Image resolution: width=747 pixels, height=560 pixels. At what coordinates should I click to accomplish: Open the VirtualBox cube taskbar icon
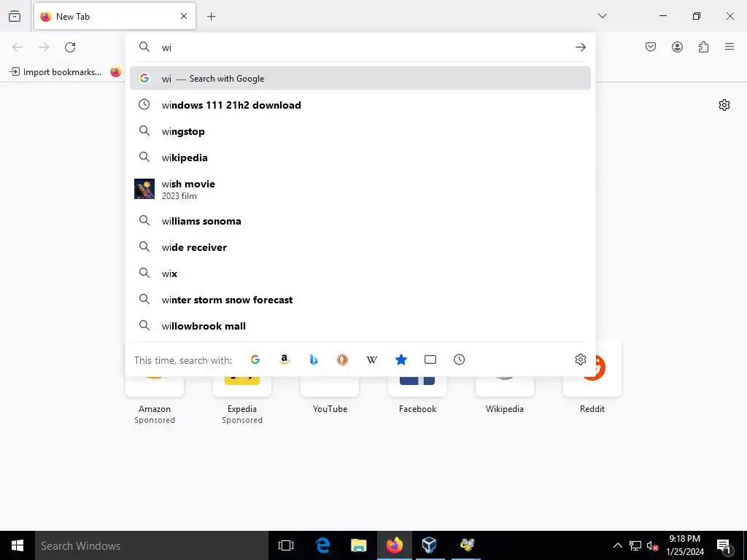click(x=430, y=545)
